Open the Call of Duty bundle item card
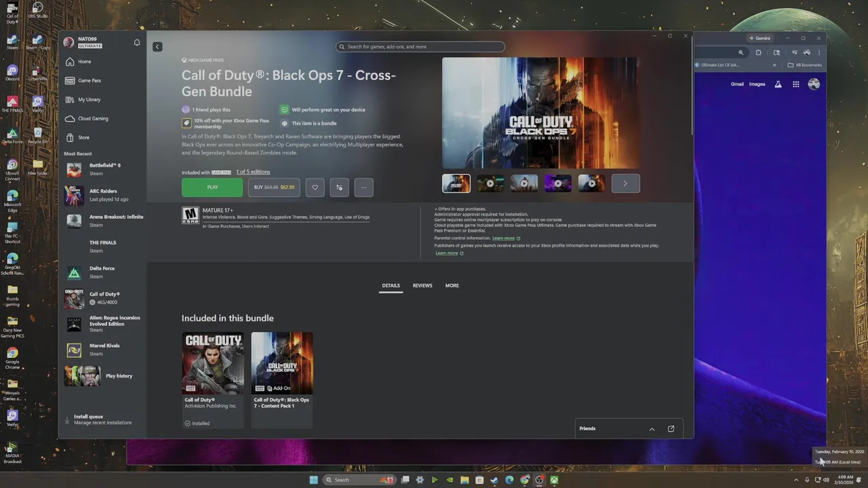This screenshot has width=868, height=488. [x=212, y=380]
